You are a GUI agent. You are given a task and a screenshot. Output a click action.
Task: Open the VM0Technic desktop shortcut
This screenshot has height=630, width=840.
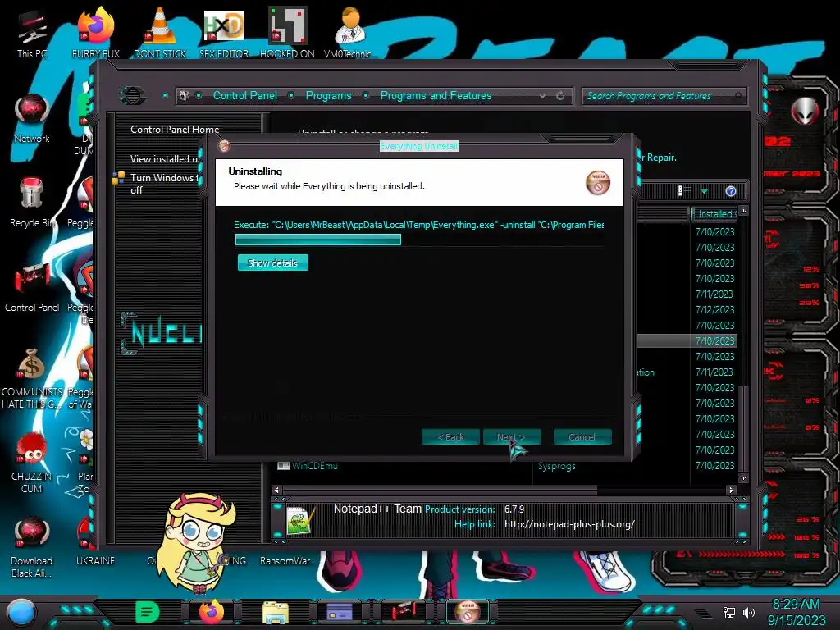pos(350,33)
